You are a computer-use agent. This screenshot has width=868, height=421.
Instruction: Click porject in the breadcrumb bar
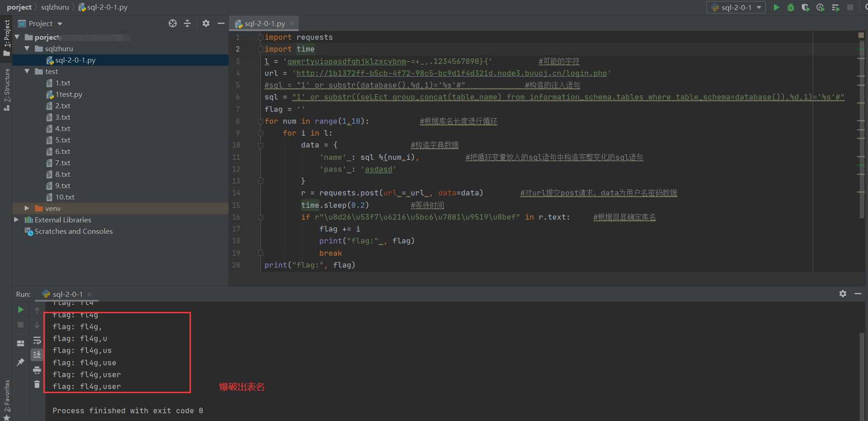tap(19, 7)
